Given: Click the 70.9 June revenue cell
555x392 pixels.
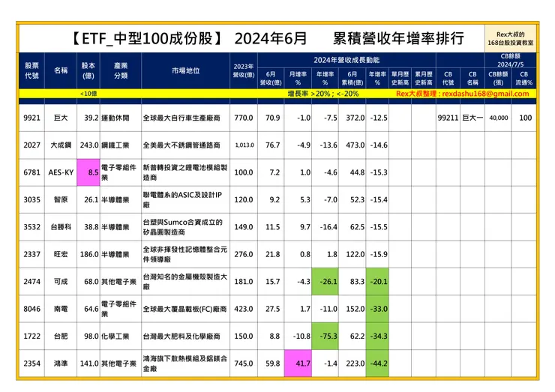Looking at the screenshot, I should [x=271, y=118].
